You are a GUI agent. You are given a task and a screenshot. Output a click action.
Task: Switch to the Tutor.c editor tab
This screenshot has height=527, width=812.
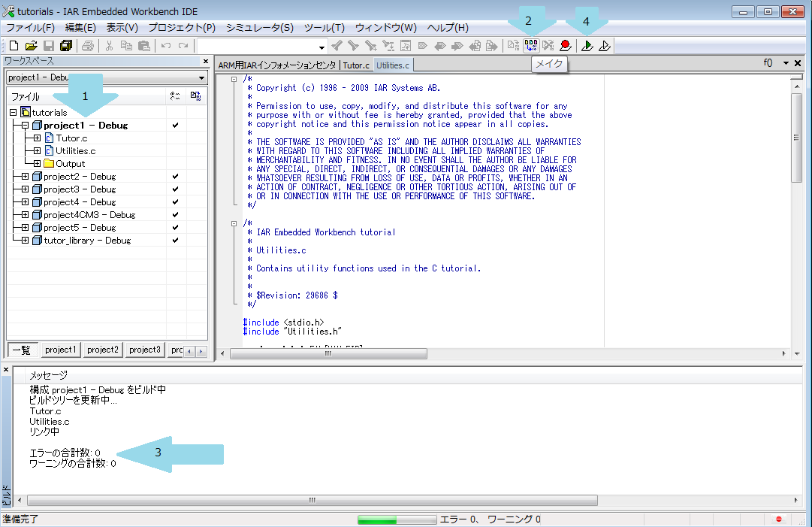click(356, 65)
